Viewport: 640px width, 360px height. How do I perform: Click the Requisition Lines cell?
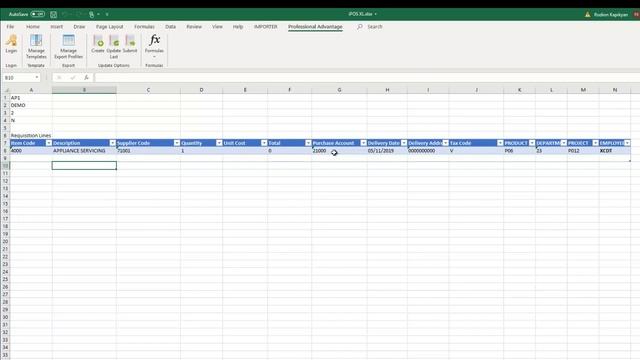coord(31,136)
